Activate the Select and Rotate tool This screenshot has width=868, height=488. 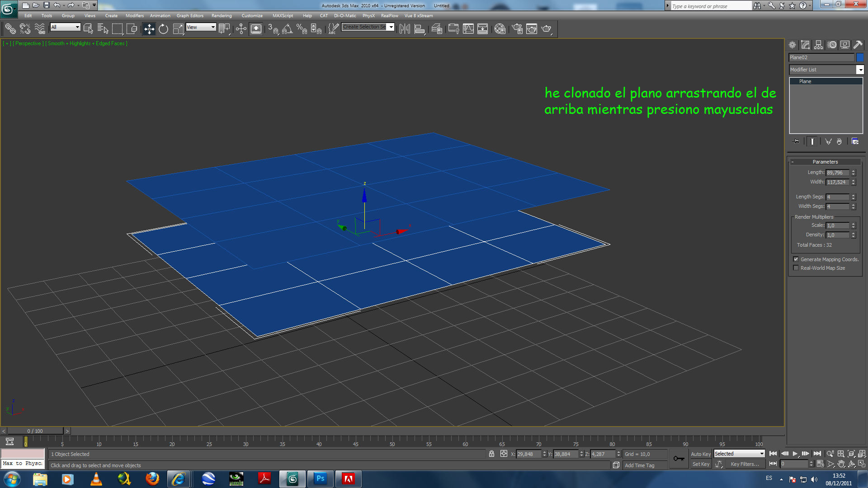point(163,29)
